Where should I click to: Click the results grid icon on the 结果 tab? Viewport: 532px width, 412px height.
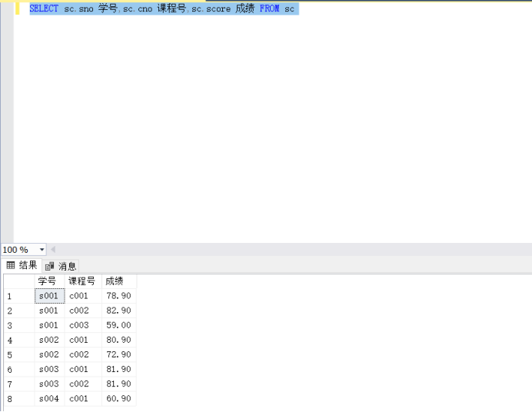pos(11,265)
